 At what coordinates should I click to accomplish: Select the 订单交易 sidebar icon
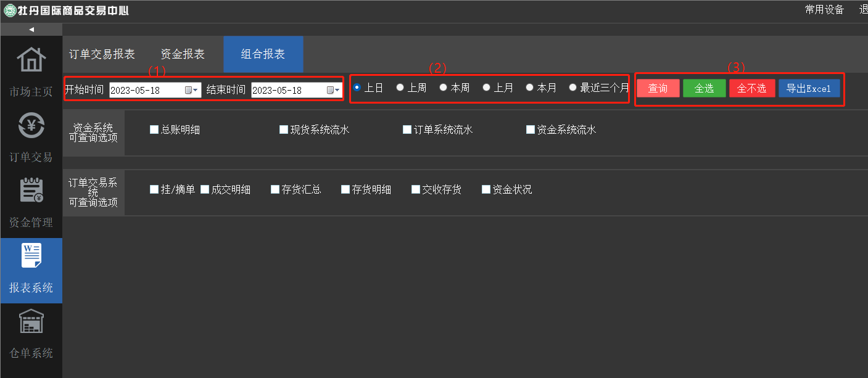click(31, 136)
